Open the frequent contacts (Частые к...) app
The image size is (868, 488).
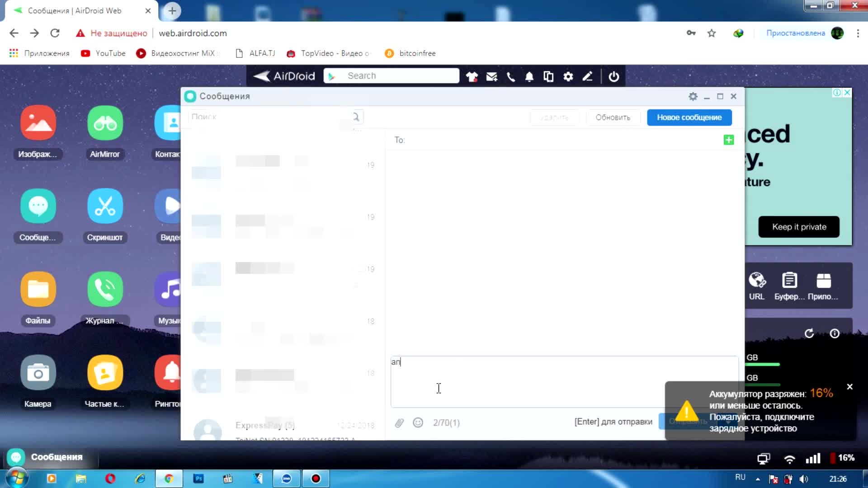[x=105, y=372]
